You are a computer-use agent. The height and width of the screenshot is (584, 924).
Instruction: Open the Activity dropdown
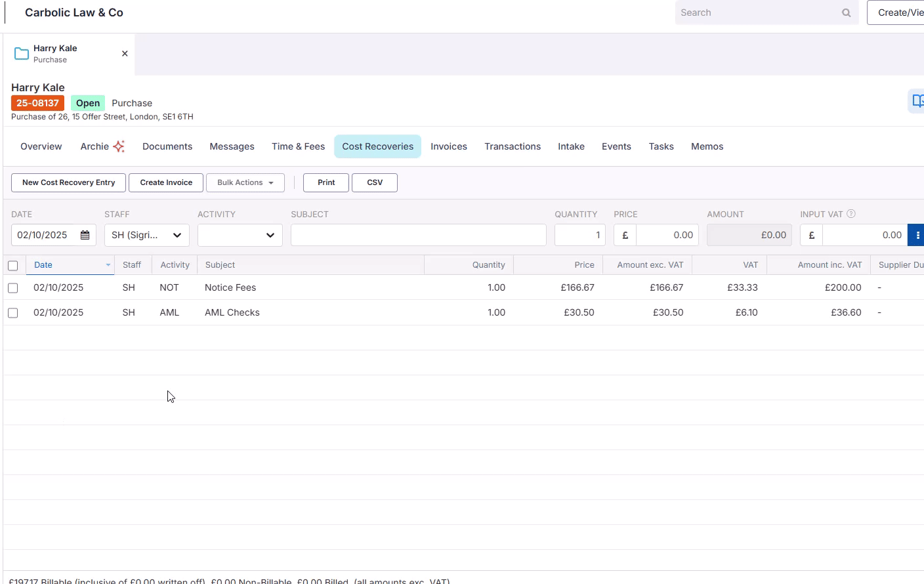[240, 235]
